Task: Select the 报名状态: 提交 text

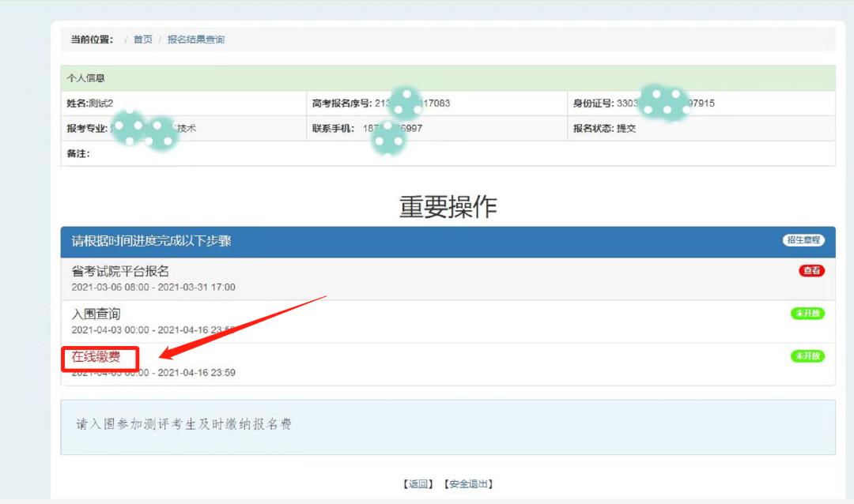Action: point(605,129)
